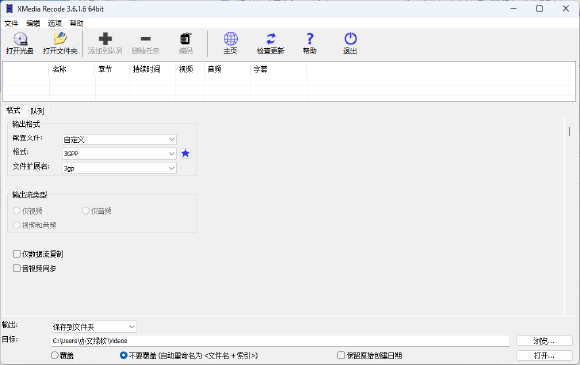Open the Options (选项) menu
The height and width of the screenshot is (365, 580).
[x=55, y=24]
